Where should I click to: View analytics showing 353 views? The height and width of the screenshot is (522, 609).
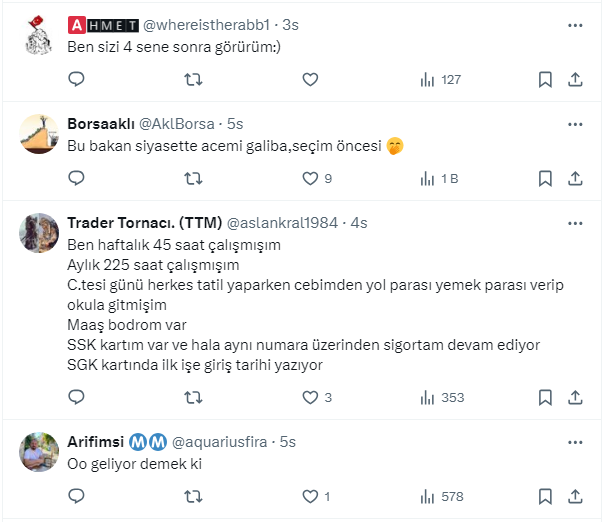pyautogui.click(x=442, y=397)
